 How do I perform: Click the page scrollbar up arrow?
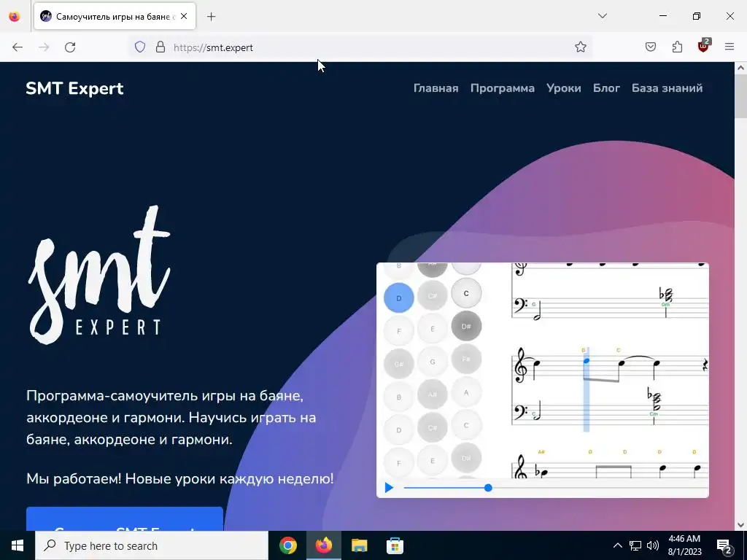tap(741, 68)
